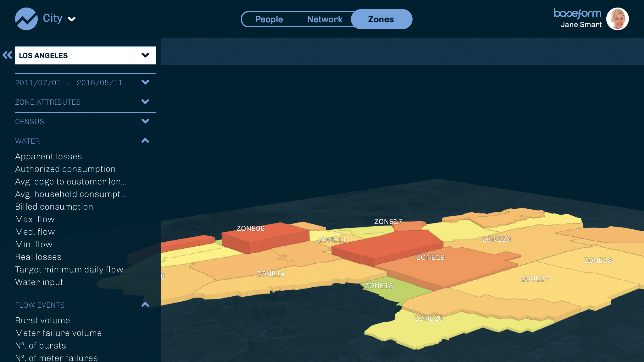
Task: Click the baseform brand logo
Action: 577,14
